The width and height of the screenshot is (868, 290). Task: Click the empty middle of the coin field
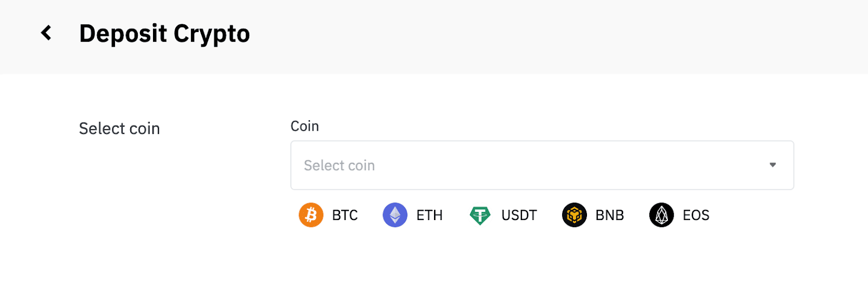click(x=542, y=165)
